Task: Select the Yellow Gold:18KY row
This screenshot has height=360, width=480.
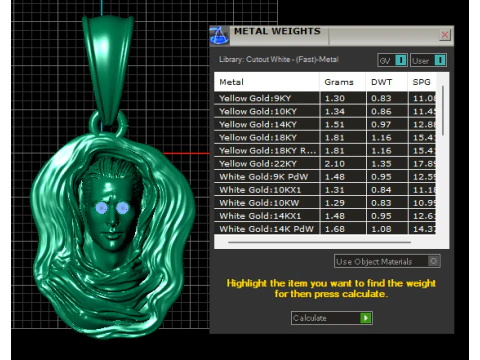Action: tap(325, 137)
